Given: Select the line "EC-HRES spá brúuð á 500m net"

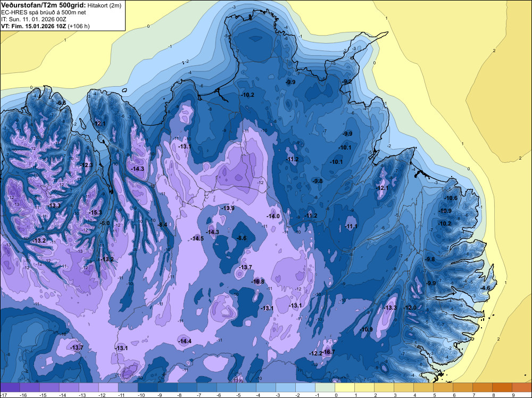Looking at the screenshot, I should point(44,12).
